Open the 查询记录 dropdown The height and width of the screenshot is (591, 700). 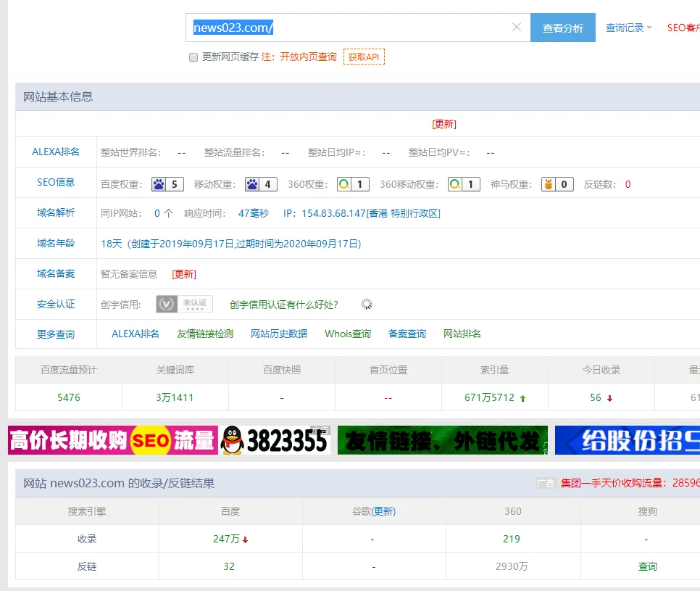628,28
